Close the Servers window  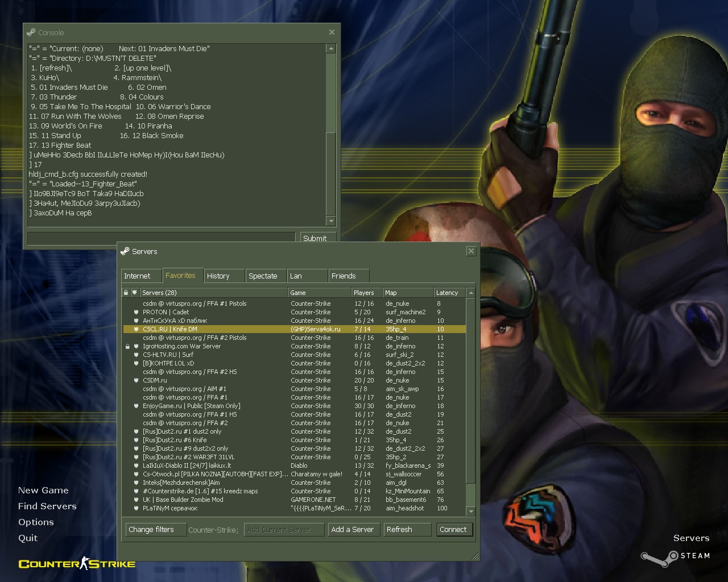471,251
